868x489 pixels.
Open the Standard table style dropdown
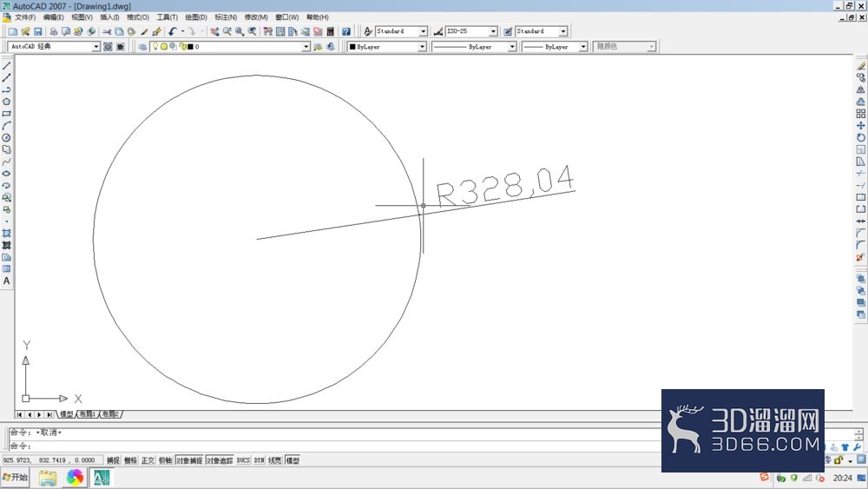[x=563, y=31]
